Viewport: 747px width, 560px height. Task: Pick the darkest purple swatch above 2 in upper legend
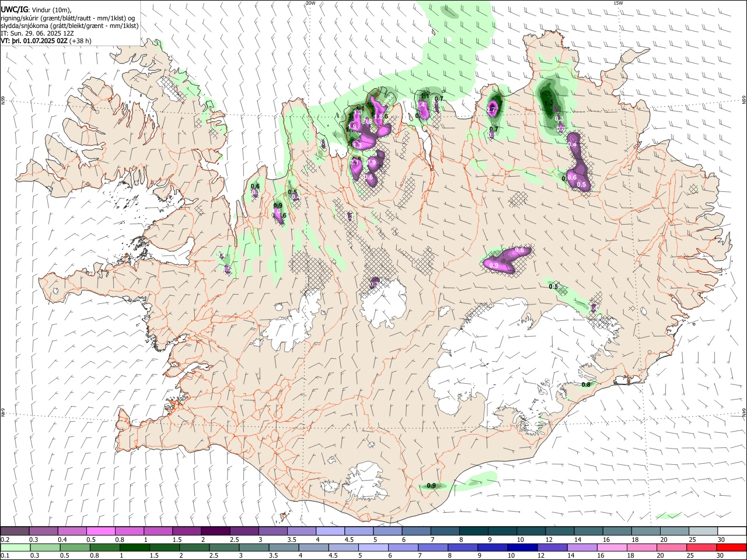click(x=215, y=531)
